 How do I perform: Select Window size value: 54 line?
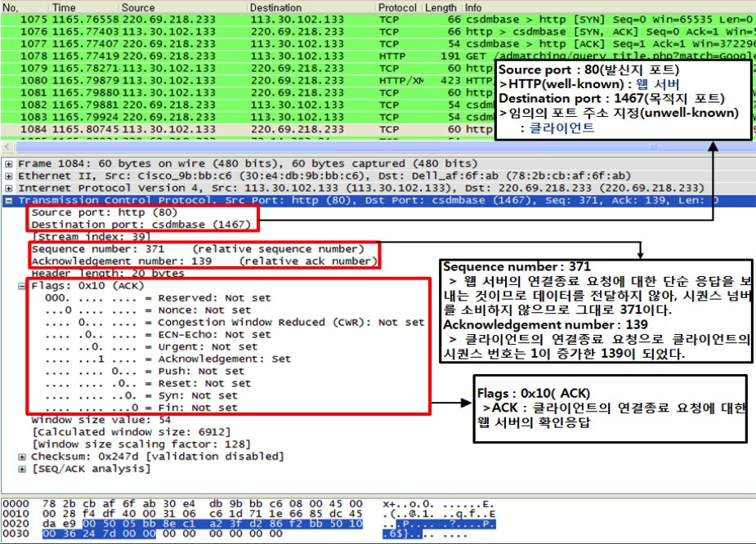point(101,420)
